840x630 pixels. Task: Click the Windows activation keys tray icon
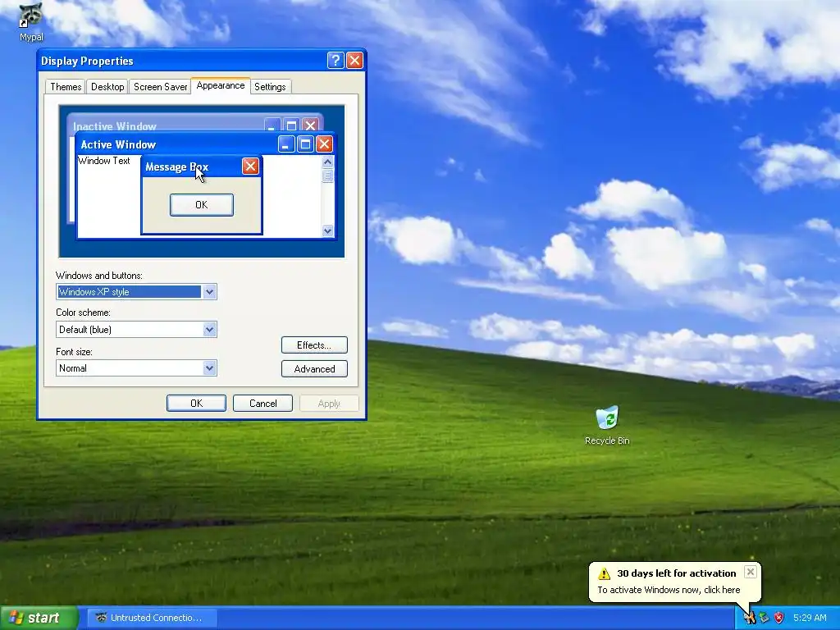(x=749, y=618)
